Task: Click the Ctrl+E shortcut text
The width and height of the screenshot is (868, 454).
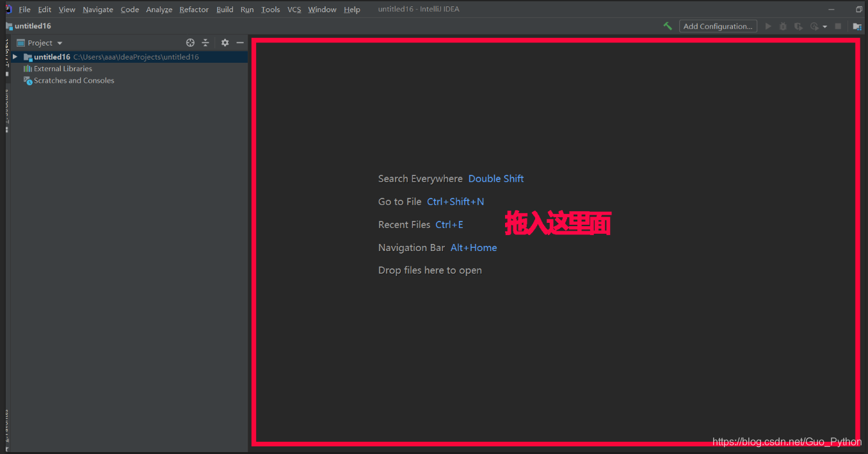Action: [x=449, y=225]
